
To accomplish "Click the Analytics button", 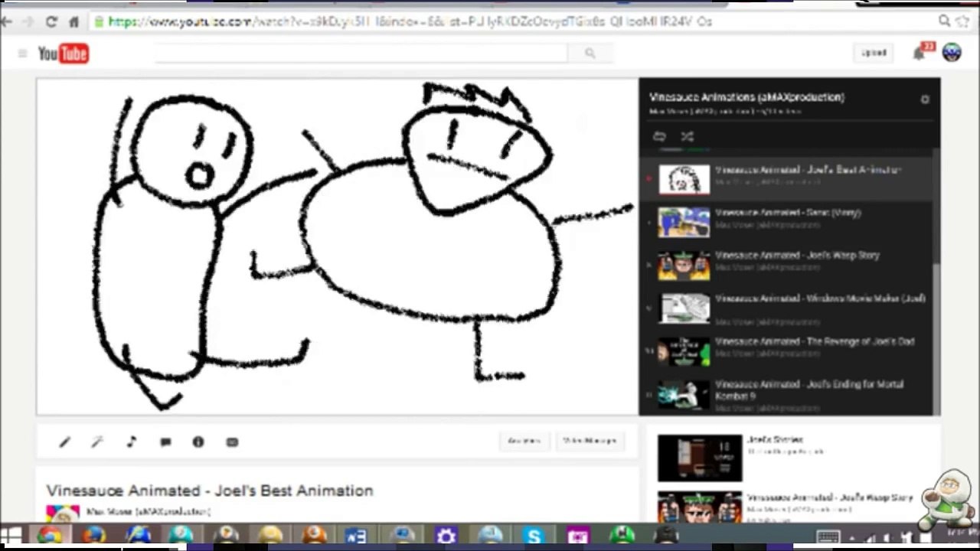I will pos(524,441).
